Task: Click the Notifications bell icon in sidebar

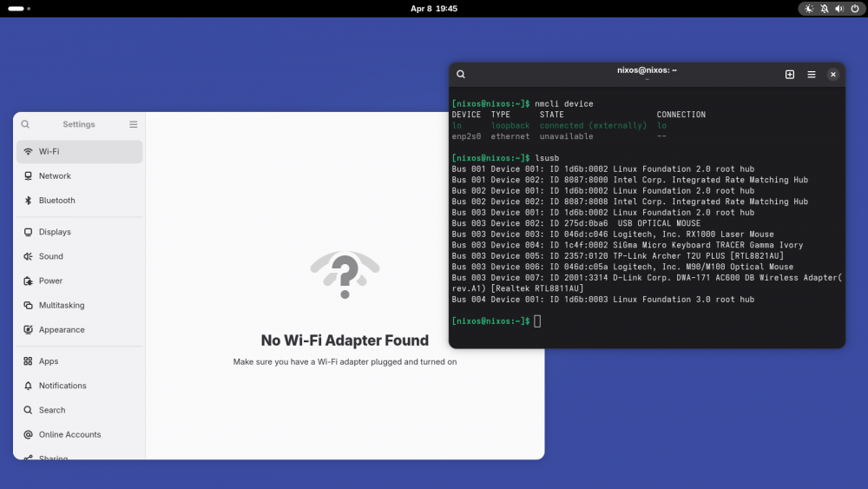Action: [29, 386]
